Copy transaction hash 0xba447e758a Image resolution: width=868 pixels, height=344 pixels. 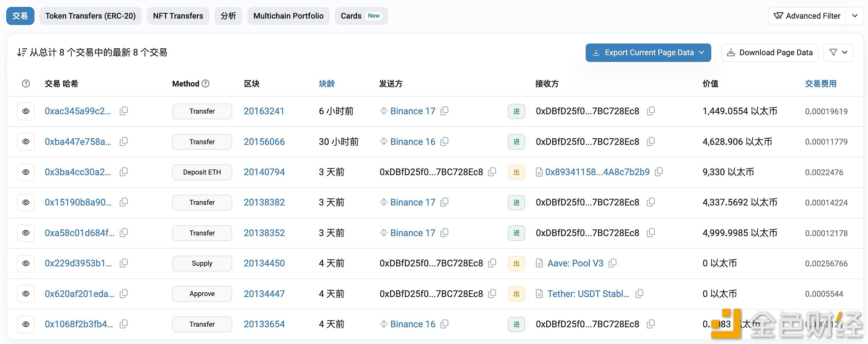(x=124, y=141)
